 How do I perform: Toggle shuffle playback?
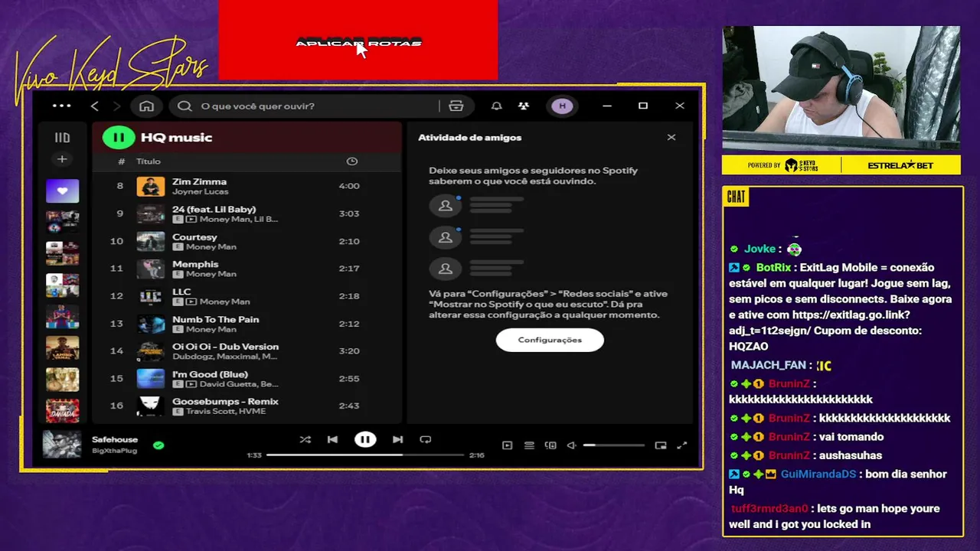click(305, 439)
